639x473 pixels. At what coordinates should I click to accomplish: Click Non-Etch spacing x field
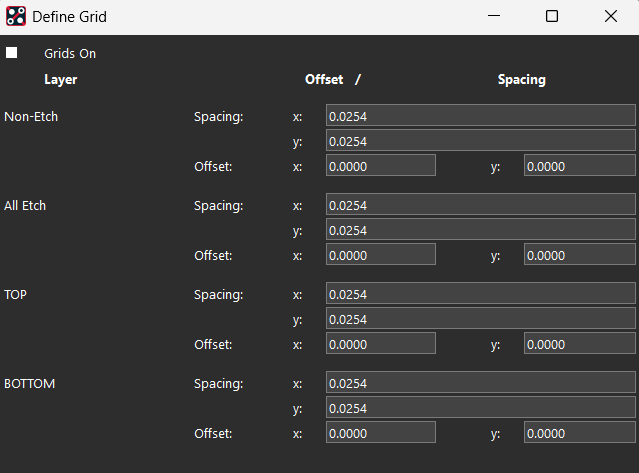click(480, 116)
